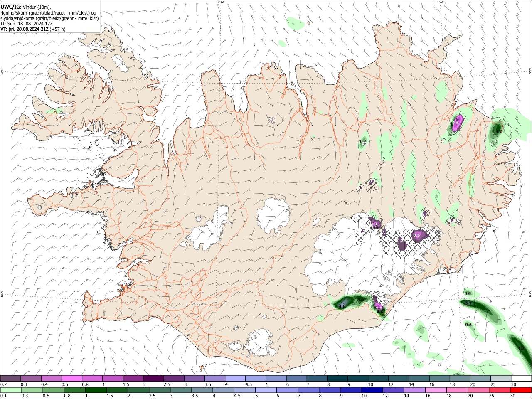The image size is (532, 399).
Task: Click the 'UWC/IG' title text in the header box
Action: pos(10,7)
